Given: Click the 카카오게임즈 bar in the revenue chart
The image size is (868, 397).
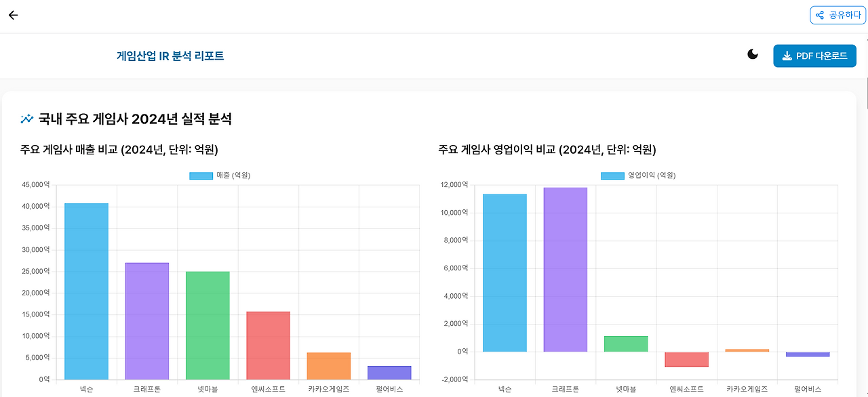Looking at the screenshot, I should point(329,366).
